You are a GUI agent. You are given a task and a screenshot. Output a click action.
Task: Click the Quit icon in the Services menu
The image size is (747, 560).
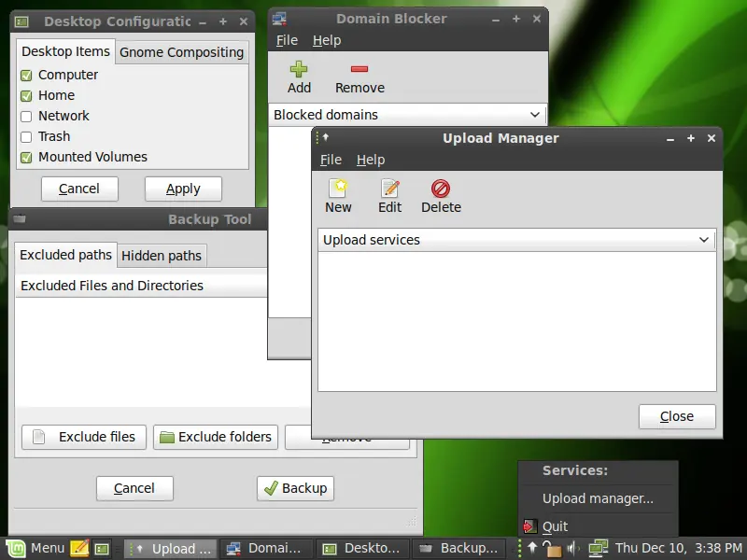click(x=529, y=526)
